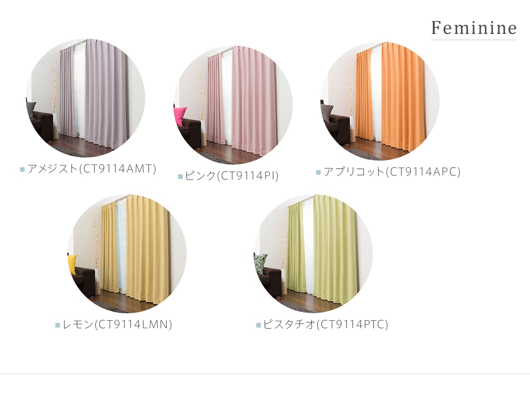Viewport: 530px width, 420px height.
Task: Click the レモン(CT9114LMN) label
Action: (117, 325)
